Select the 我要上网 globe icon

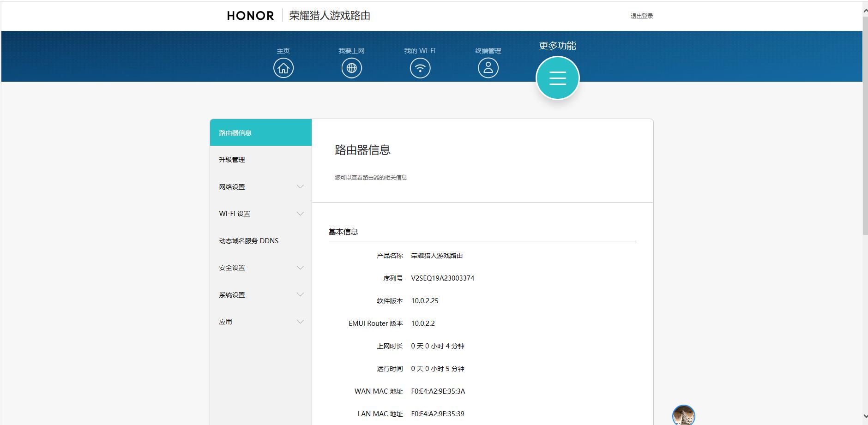click(x=351, y=67)
